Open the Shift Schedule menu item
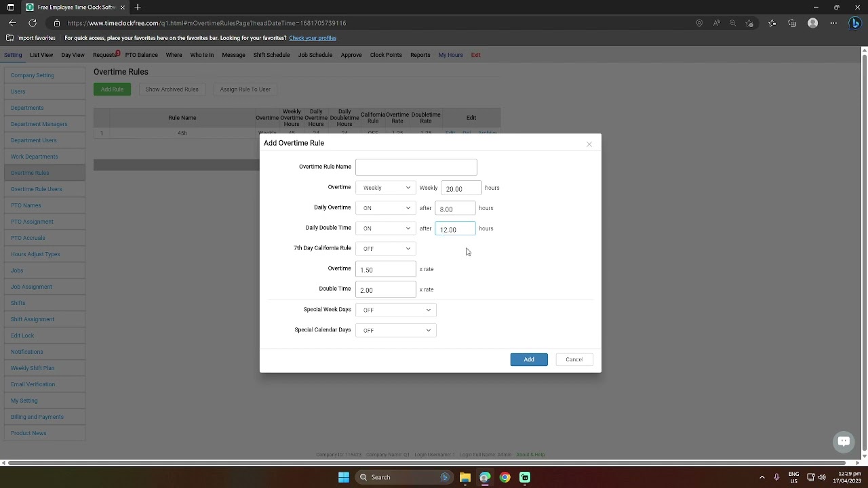Image resolution: width=868 pixels, height=488 pixels. (x=271, y=55)
